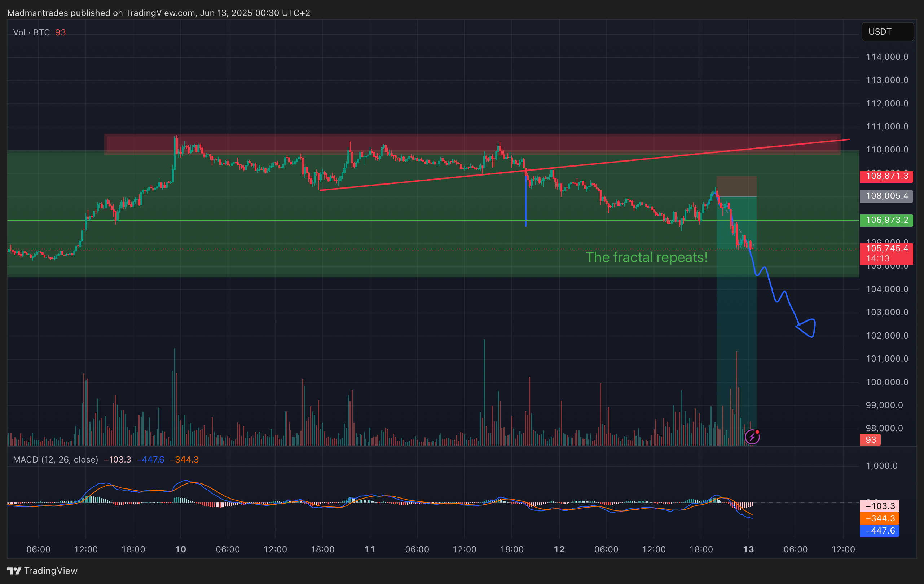Viewport: 924px width, 584px height.
Task: Click the red volume label 93 on axis
Action: pos(870,440)
